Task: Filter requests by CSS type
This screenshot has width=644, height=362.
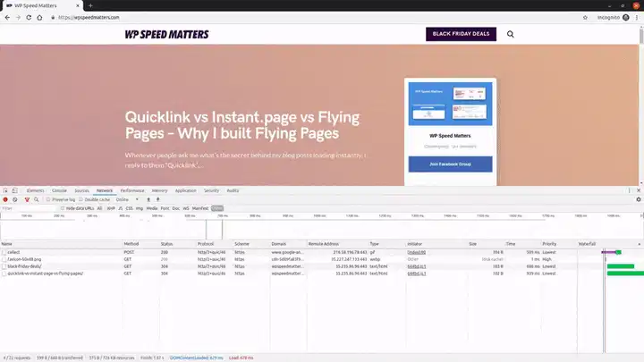Action: (x=130, y=208)
